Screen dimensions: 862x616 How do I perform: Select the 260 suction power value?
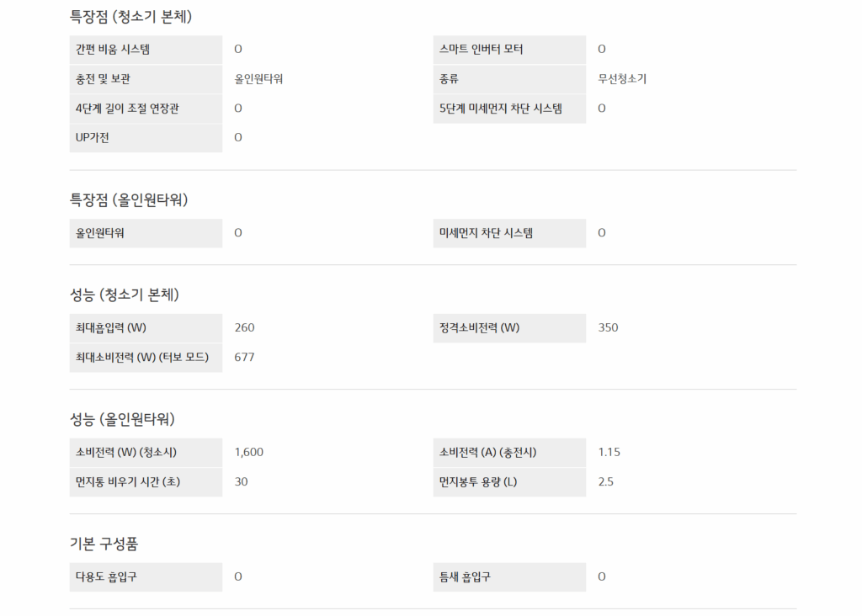click(244, 328)
